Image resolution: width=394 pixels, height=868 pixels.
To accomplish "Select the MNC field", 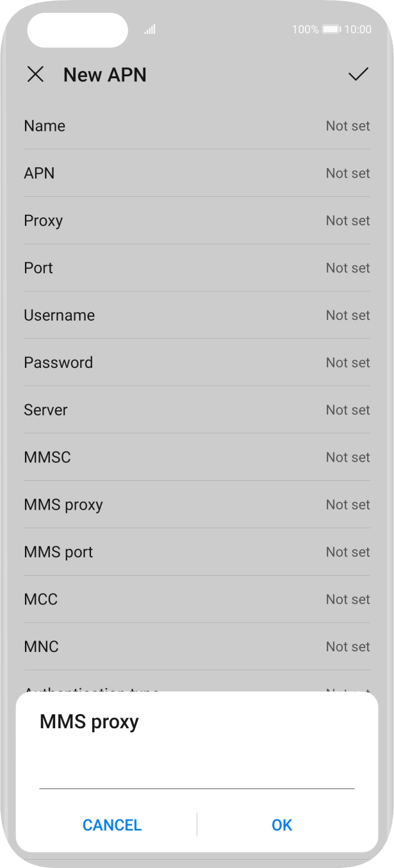I will tap(197, 646).
